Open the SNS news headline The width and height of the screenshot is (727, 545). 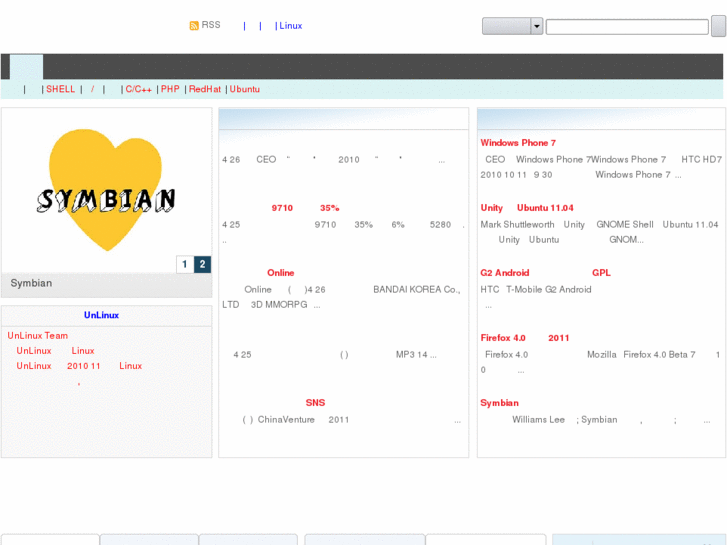click(315, 403)
